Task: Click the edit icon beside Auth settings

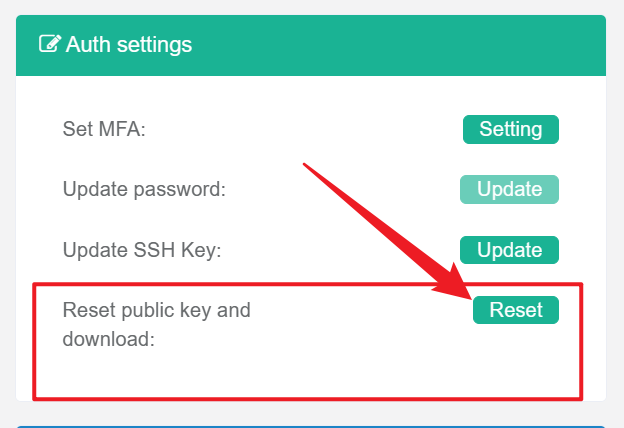Action: click(49, 44)
